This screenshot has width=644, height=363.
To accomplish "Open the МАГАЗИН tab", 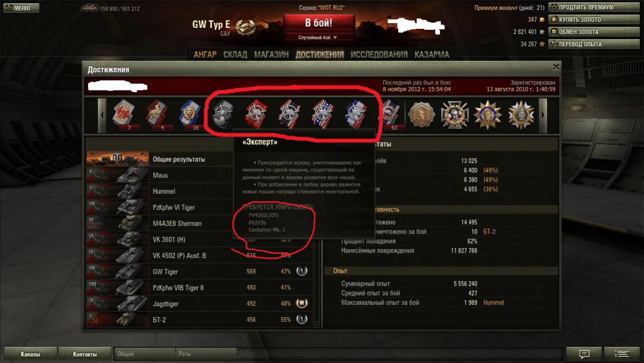I will 271,54.
